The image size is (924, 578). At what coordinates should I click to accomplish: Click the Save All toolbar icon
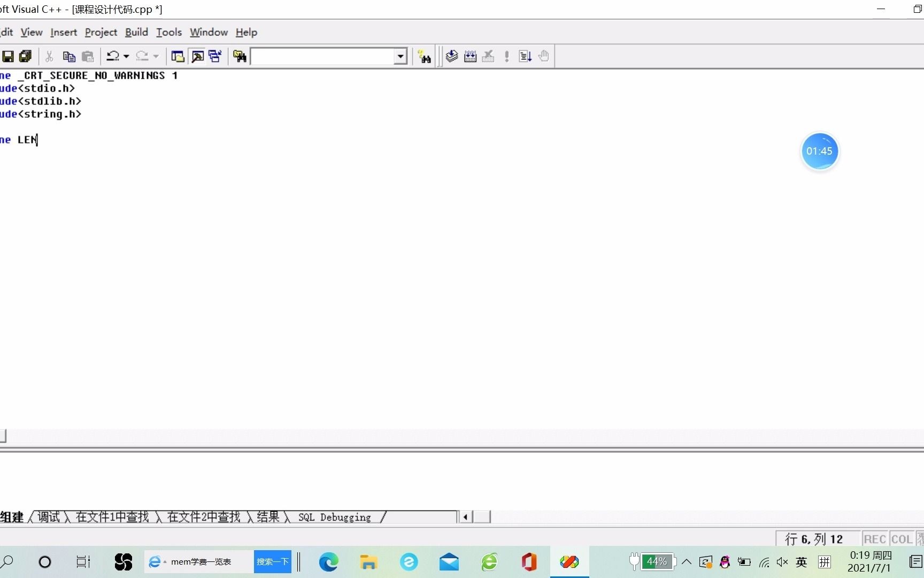pyautogui.click(x=25, y=56)
